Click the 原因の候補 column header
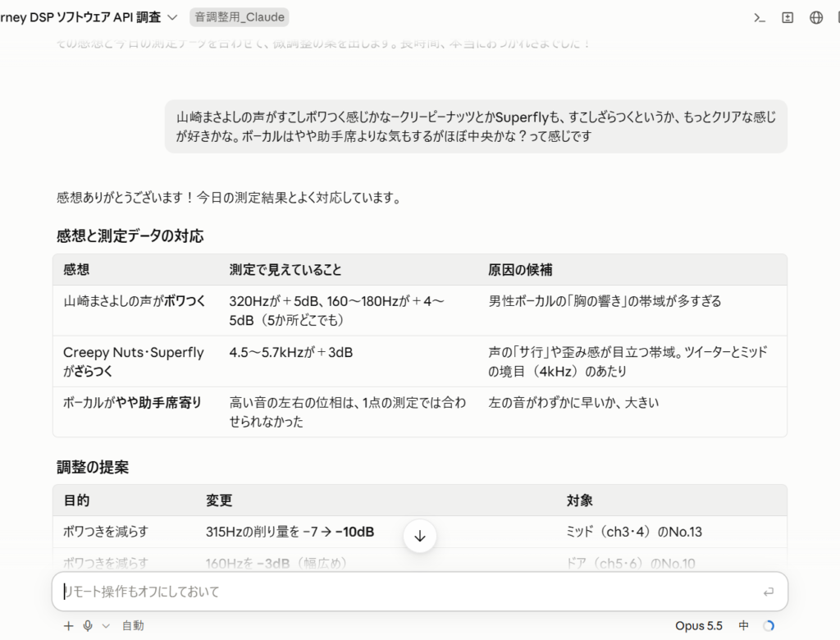The width and height of the screenshot is (840, 640). click(x=520, y=270)
